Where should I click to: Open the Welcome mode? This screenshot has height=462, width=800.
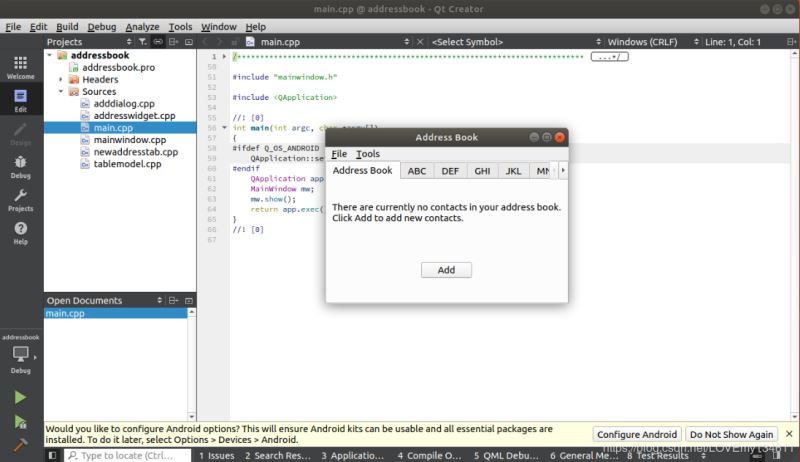click(21, 66)
